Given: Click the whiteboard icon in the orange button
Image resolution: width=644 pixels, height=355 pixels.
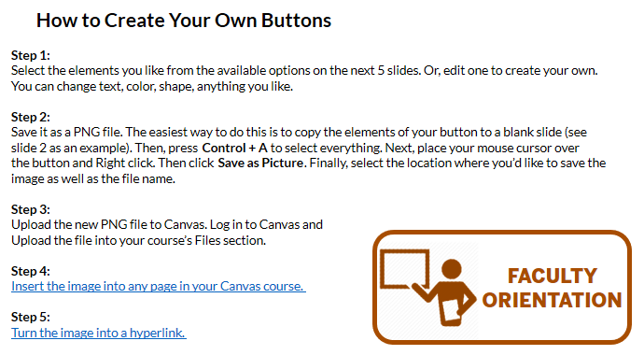Looking at the screenshot, I should (x=404, y=269).
